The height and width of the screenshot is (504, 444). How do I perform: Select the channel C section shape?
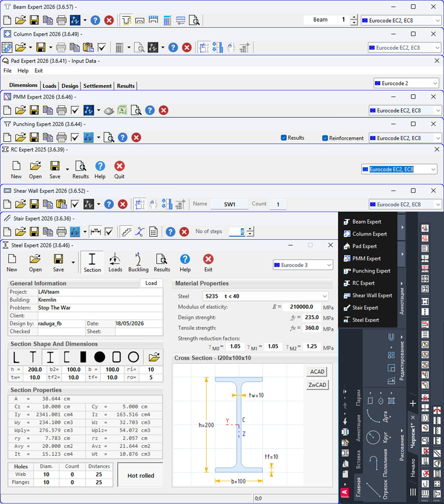click(x=66, y=357)
